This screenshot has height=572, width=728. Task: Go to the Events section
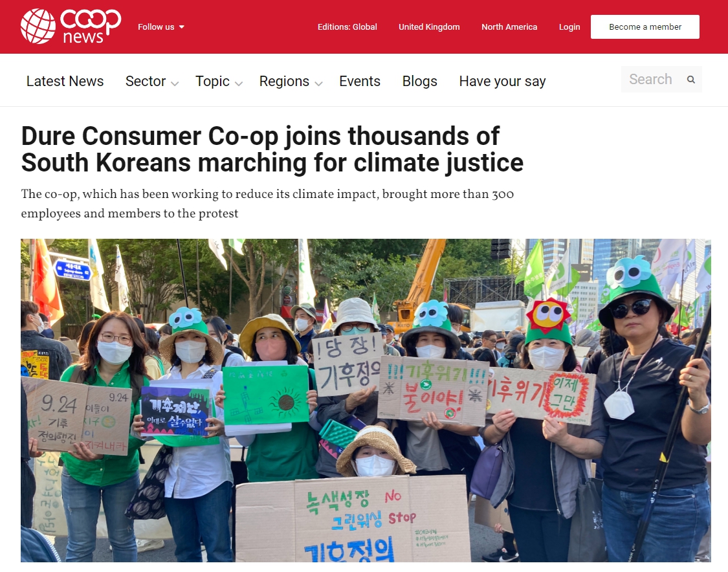click(x=360, y=82)
